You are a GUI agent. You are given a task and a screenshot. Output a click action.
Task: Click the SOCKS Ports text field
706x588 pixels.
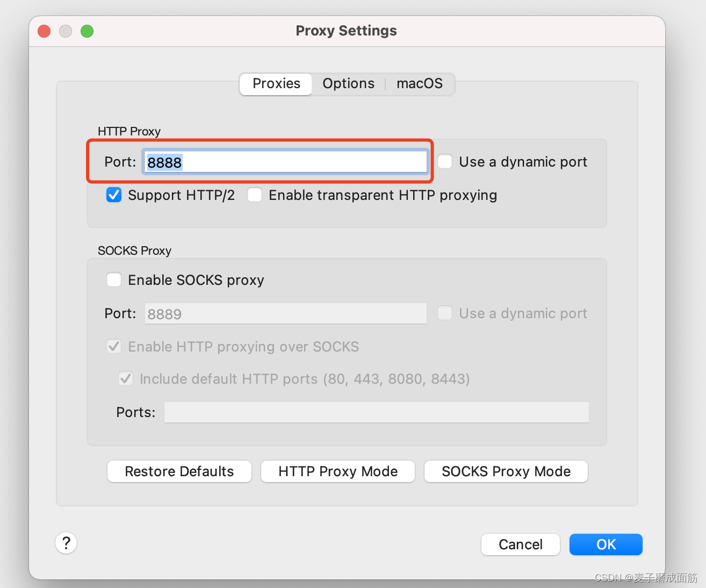(377, 412)
